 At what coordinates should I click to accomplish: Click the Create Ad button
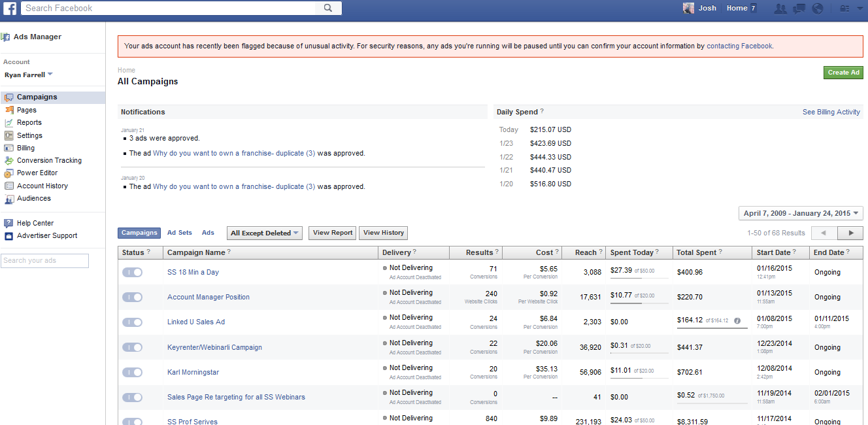[843, 73]
